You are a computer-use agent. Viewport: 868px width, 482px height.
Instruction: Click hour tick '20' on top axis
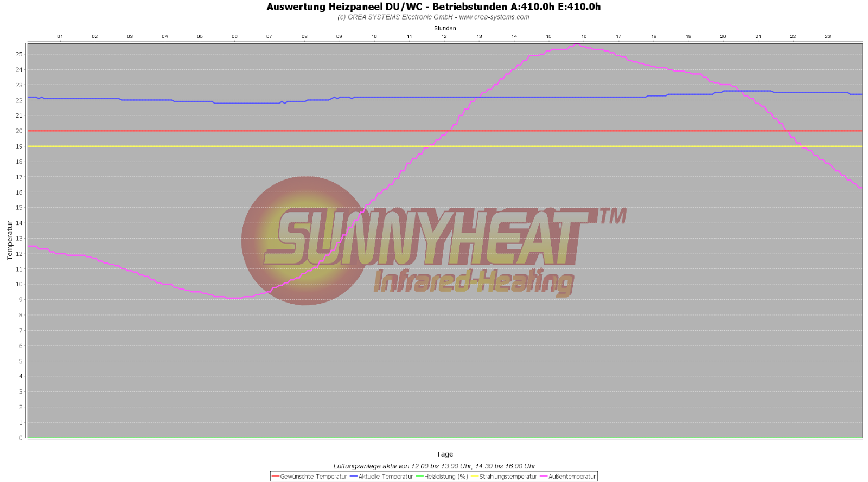[723, 36]
